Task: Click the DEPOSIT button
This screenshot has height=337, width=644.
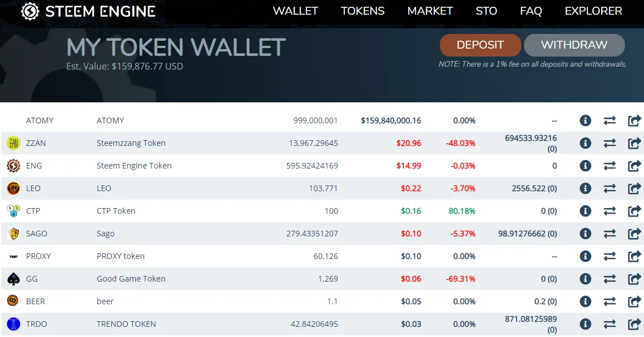Action: coord(480,45)
